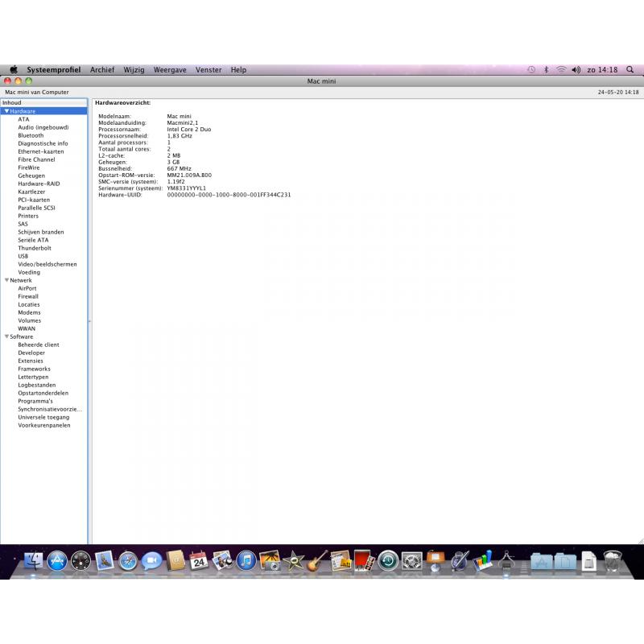The height and width of the screenshot is (644, 644).
Task: Click the Macmini2,1 model identifier
Action: pyautogui.click(x=183, y=123)
